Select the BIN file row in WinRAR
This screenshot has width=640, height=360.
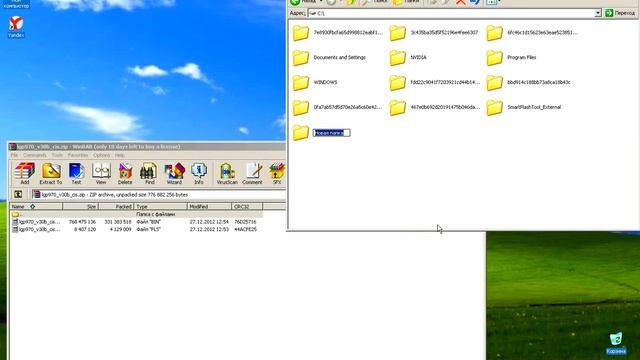(x=136, y=222)
